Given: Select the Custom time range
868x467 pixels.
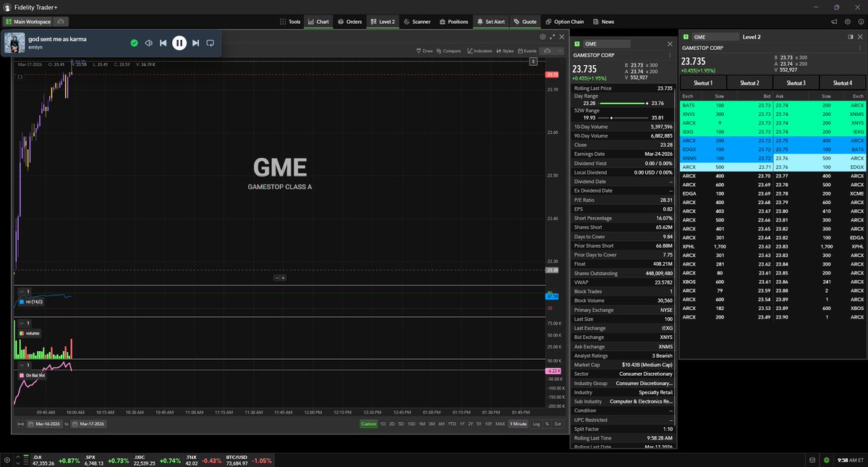Looking at the screenshot, I should coord(369,424).
